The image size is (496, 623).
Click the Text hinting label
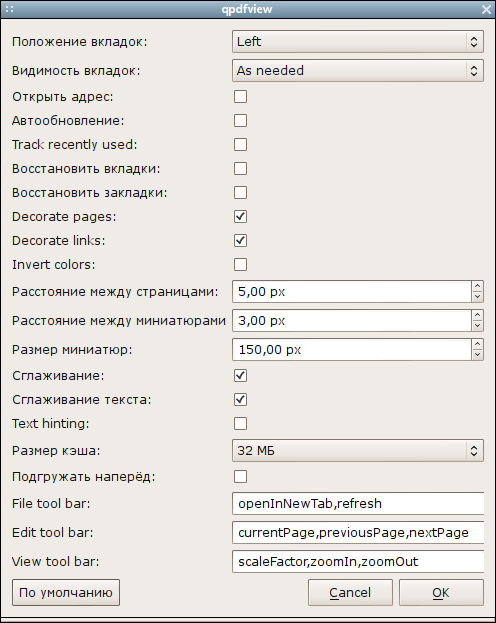[50, 424]
